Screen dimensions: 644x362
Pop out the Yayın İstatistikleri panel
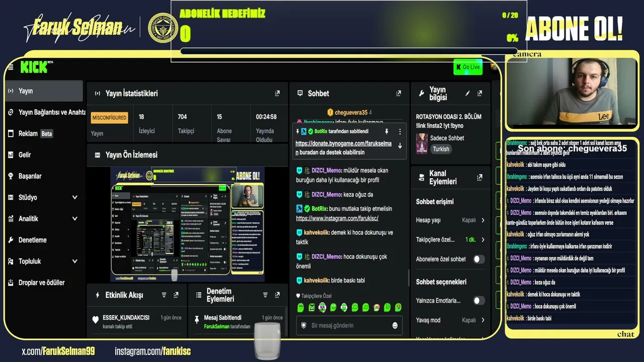click(x=277, y=94)
